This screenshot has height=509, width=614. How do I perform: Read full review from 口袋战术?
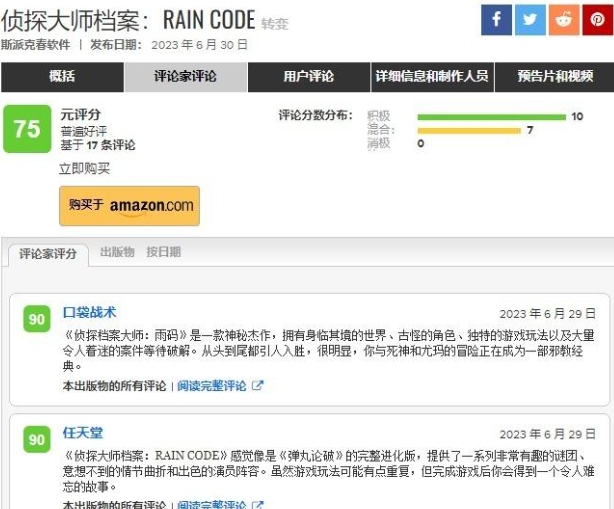[212, 386]
